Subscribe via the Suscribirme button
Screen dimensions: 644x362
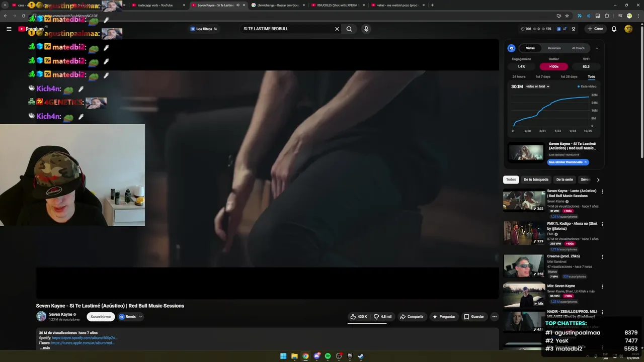point(101,317)
